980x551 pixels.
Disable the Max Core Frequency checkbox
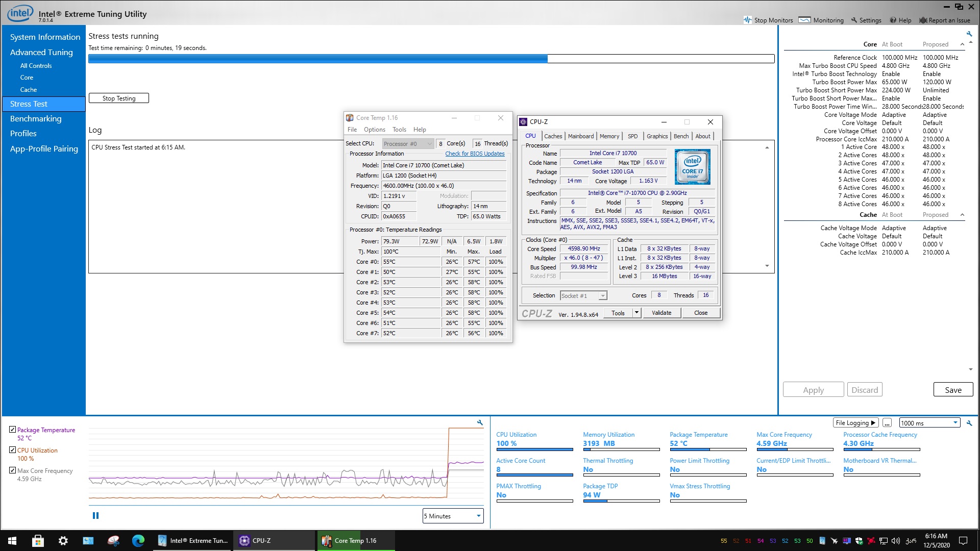(x=13, y=470)
